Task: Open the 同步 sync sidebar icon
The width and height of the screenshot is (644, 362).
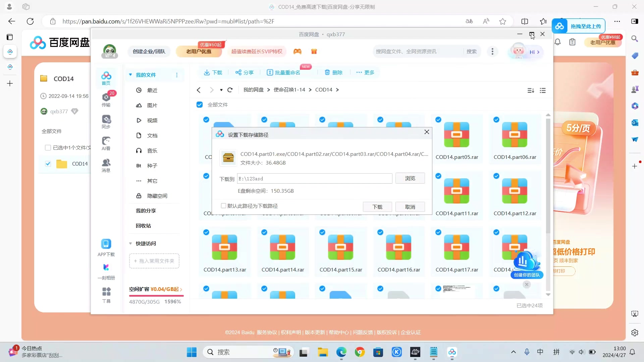Action: coord(106,122)
